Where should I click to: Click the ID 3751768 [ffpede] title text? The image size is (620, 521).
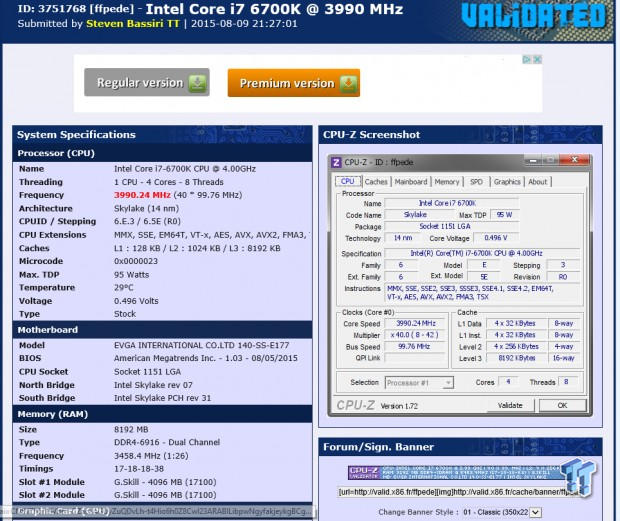click(76, 9)
